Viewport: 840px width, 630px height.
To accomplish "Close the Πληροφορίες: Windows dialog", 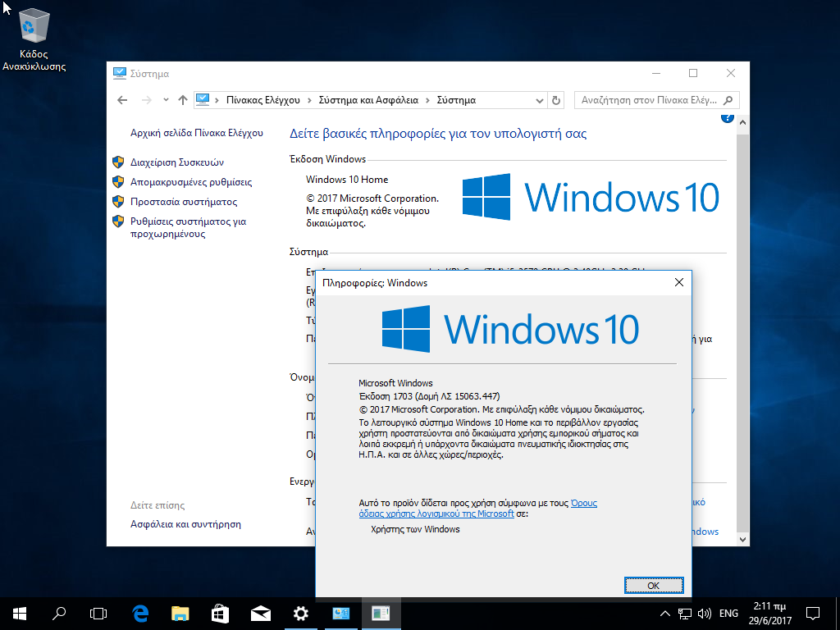I will click(x=678, y=282).
